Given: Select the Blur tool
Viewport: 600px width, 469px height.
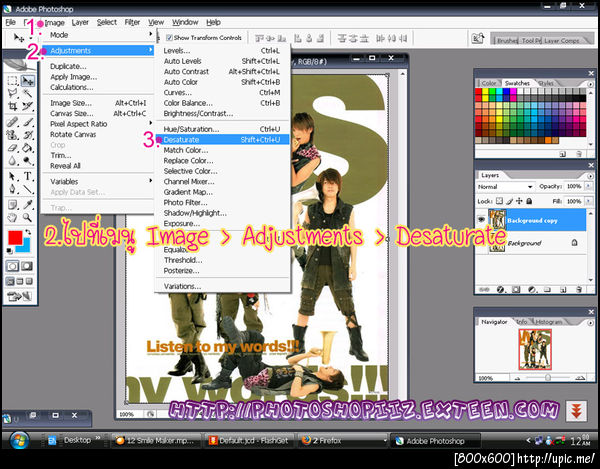Looking at the screenshot, I should click(13, 161).
